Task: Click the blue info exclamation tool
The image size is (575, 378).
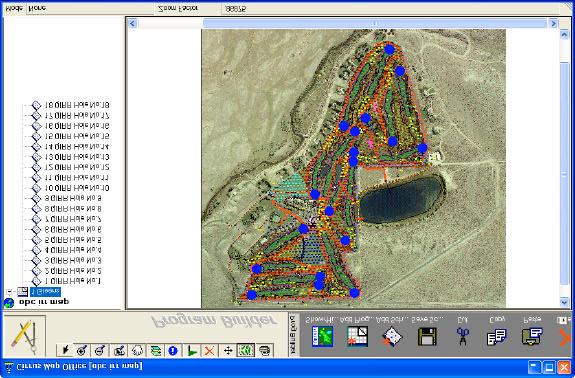Action: click(x=173, y=351)
